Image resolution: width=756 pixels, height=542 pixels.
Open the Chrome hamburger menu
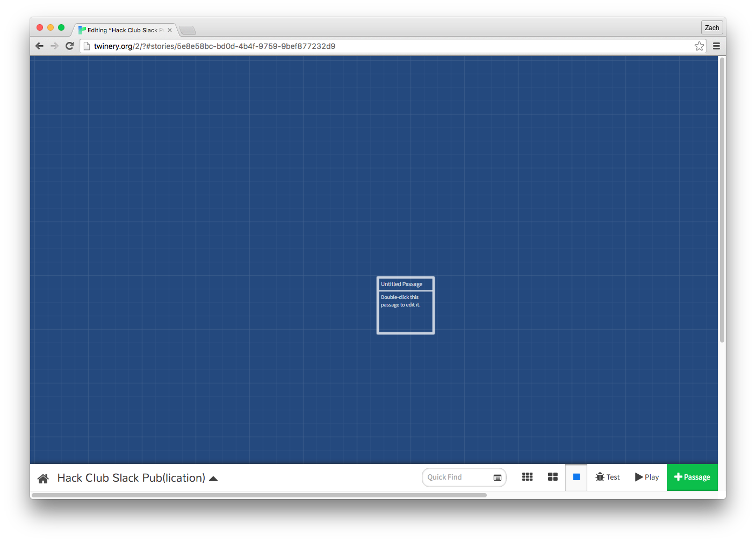[x=716, y=46]
